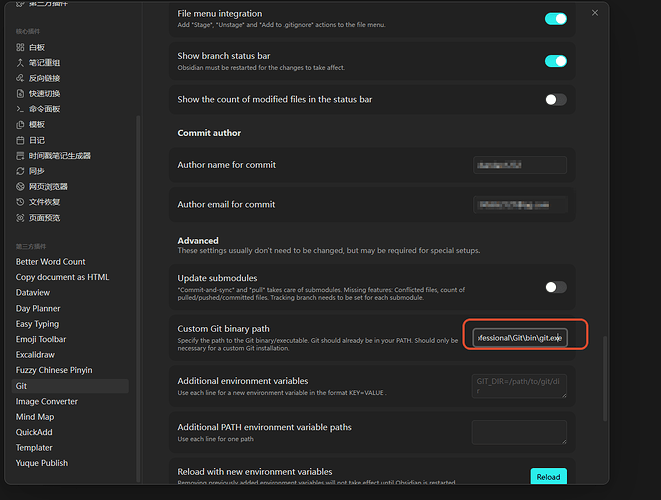Click "Use each line for one path" text
Screen dimensions: 661x500
click(215, 439)
